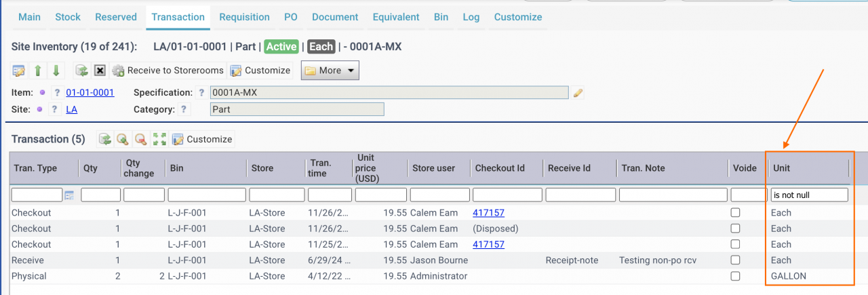Toggle Voided checkbox in the Physical row

[735, 276]
